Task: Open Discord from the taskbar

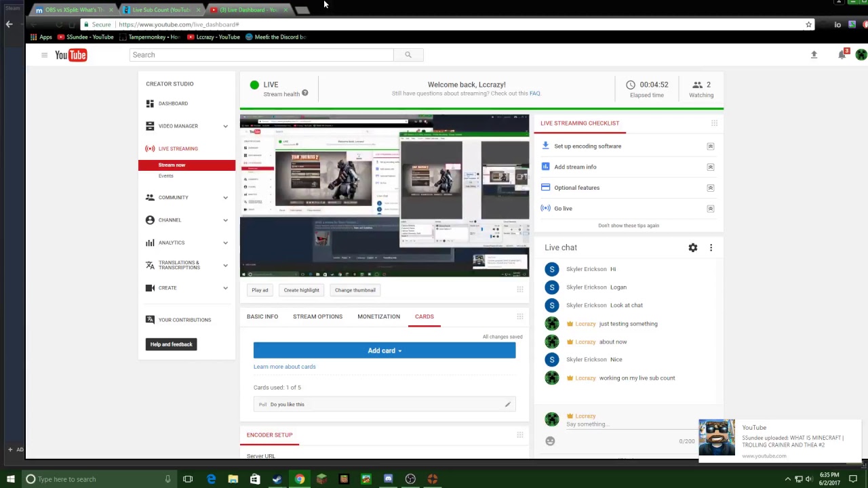Action: (x=388, y=479)
